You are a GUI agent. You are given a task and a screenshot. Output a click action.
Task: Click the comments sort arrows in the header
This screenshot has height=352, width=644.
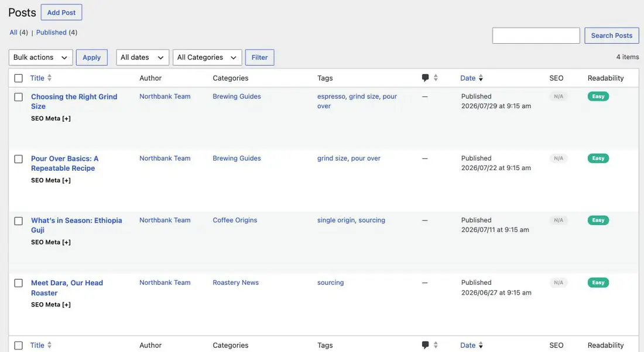tap(436, 78)
